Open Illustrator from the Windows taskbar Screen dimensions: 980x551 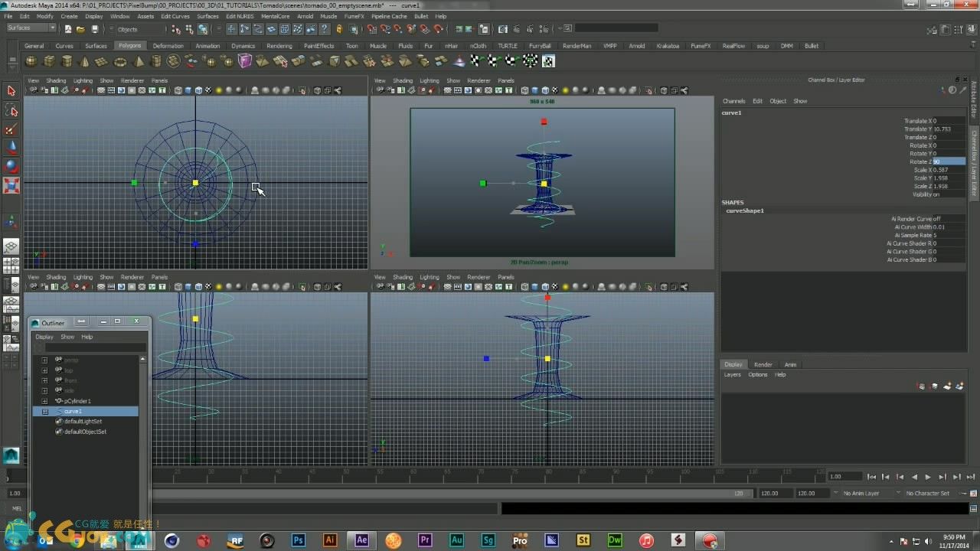pos(330,540)
